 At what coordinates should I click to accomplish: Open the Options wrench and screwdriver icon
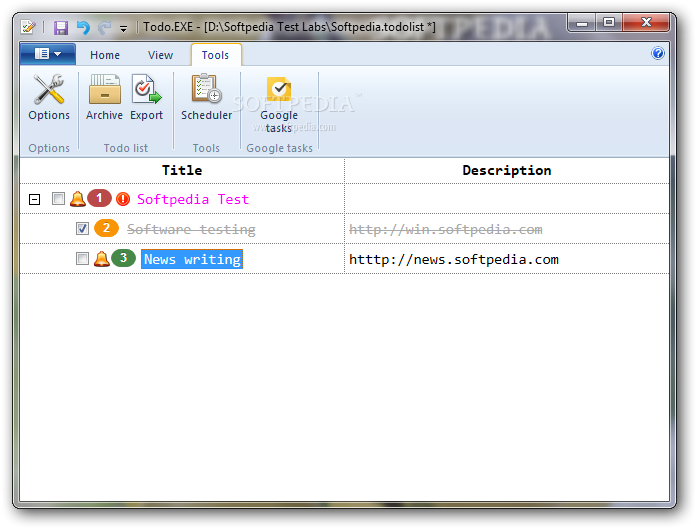click(49, 89)
